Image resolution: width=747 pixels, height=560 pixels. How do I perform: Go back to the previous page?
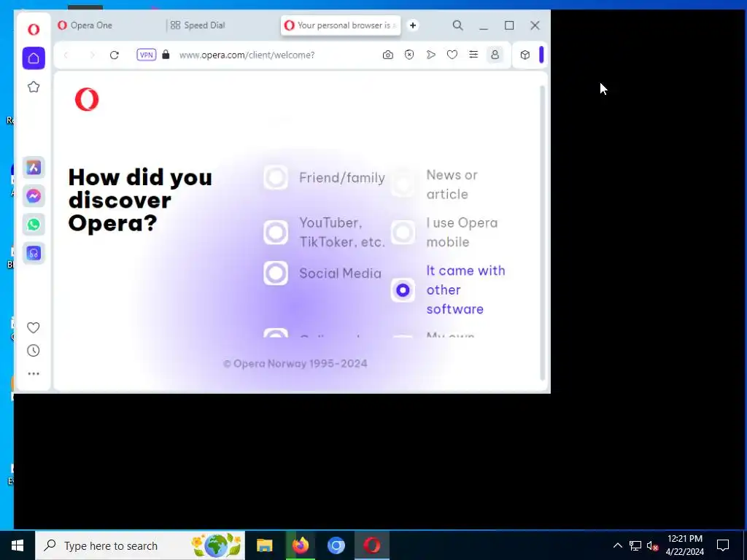click(66, 55)
